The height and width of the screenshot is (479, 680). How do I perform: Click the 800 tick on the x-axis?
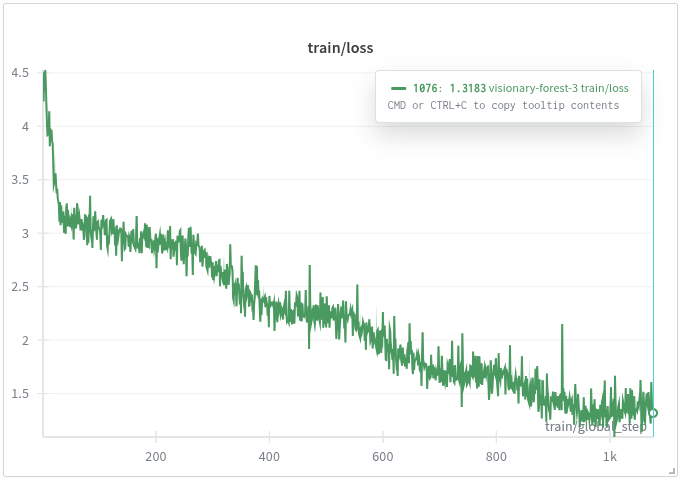click(x=496, y=457)
